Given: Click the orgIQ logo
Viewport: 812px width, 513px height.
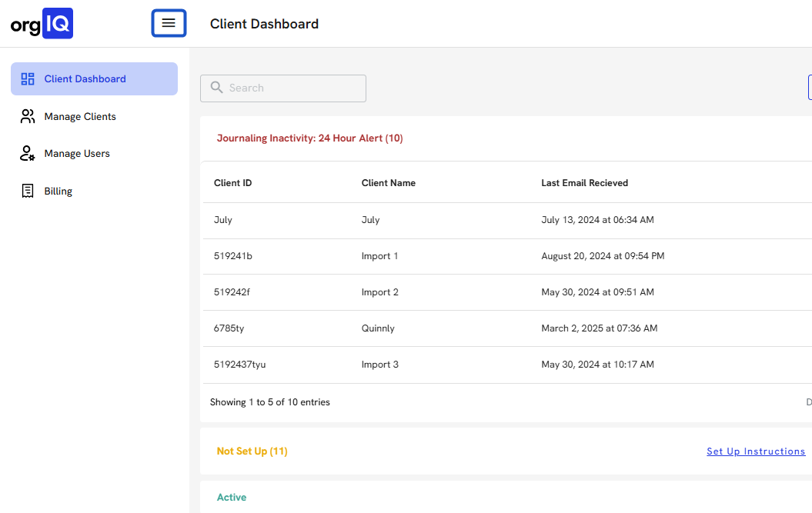Looking at the screenshot, I should click(x=42, y=23).
